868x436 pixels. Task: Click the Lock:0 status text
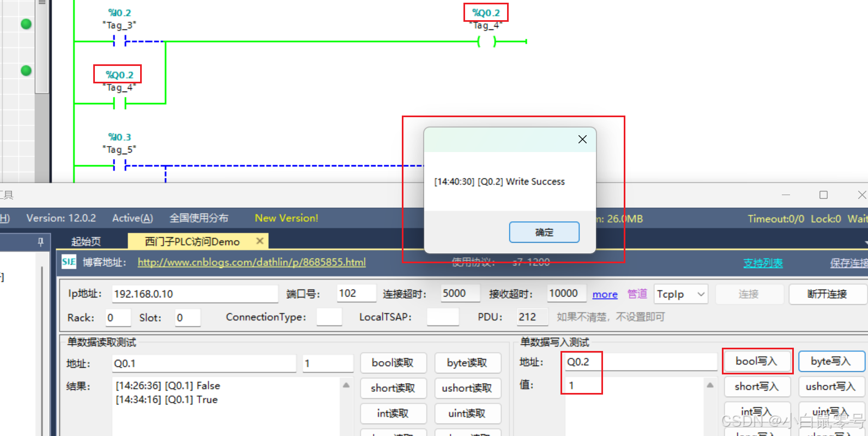pyautogui.click(x=826, y=219)
